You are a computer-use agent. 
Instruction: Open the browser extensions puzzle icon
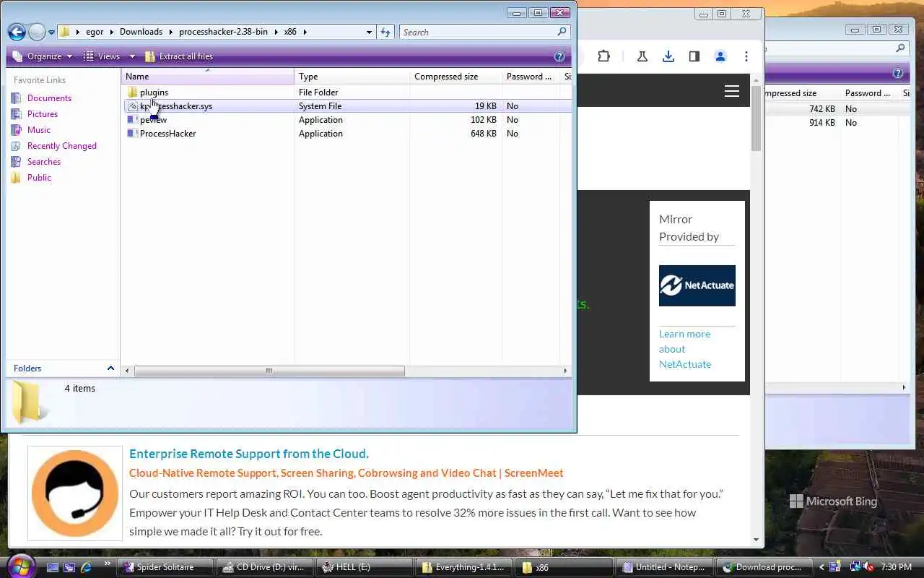pyautogui.click(x=604, y=56)
